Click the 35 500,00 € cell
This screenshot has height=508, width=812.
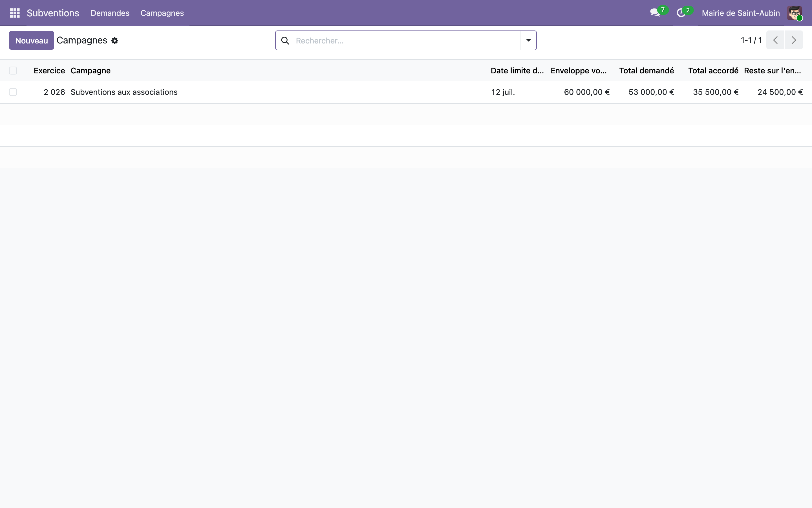coord(716,92)
